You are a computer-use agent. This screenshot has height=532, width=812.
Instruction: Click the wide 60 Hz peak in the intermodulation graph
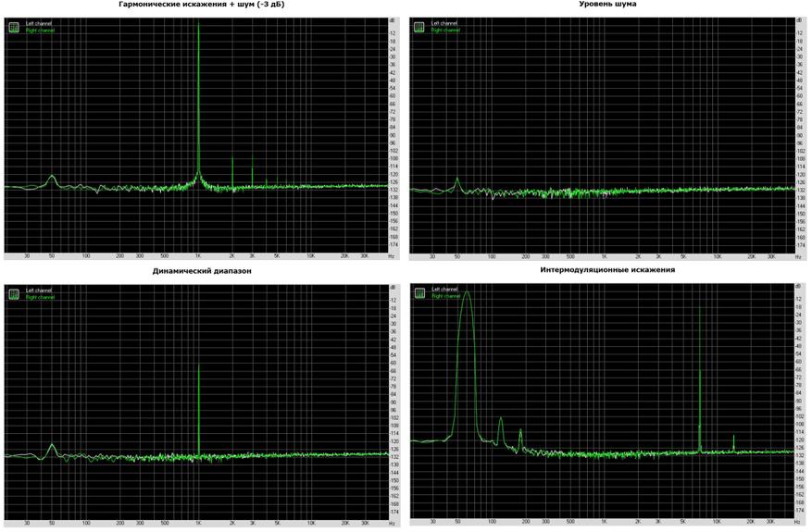(x=467, y=352)
